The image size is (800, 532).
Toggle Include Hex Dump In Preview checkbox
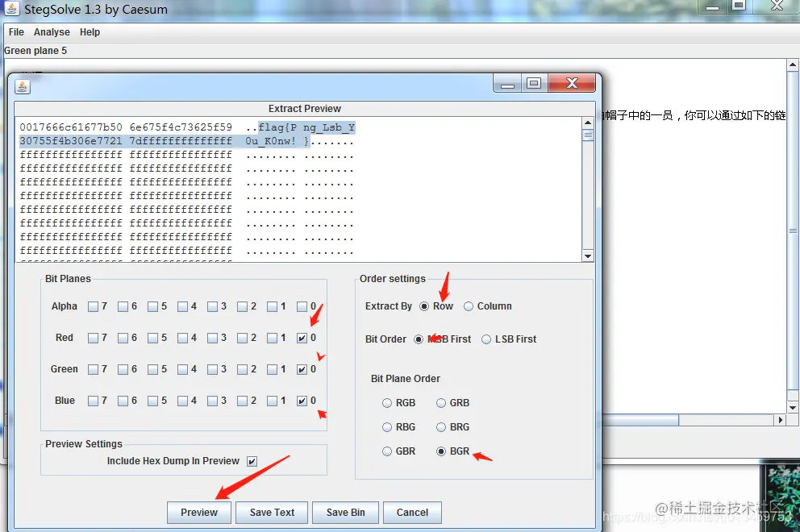(x=252, y=461)
